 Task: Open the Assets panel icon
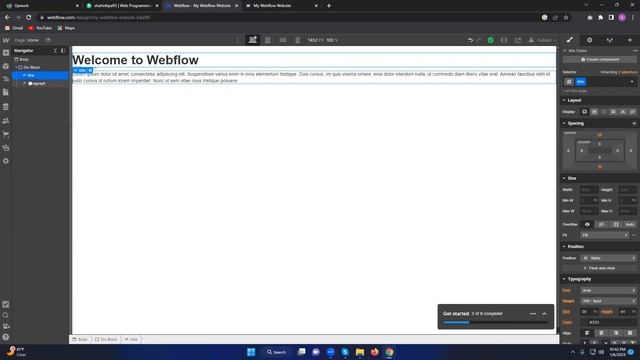click(6, 148)
